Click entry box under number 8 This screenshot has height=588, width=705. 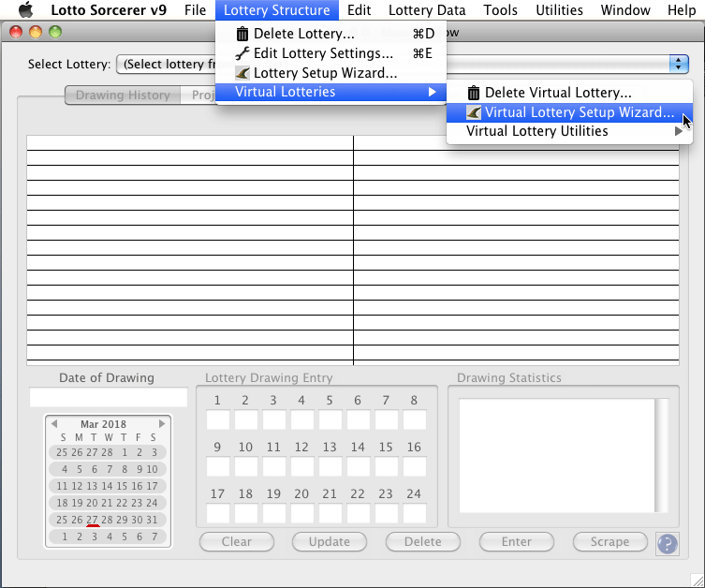point(414,419)
